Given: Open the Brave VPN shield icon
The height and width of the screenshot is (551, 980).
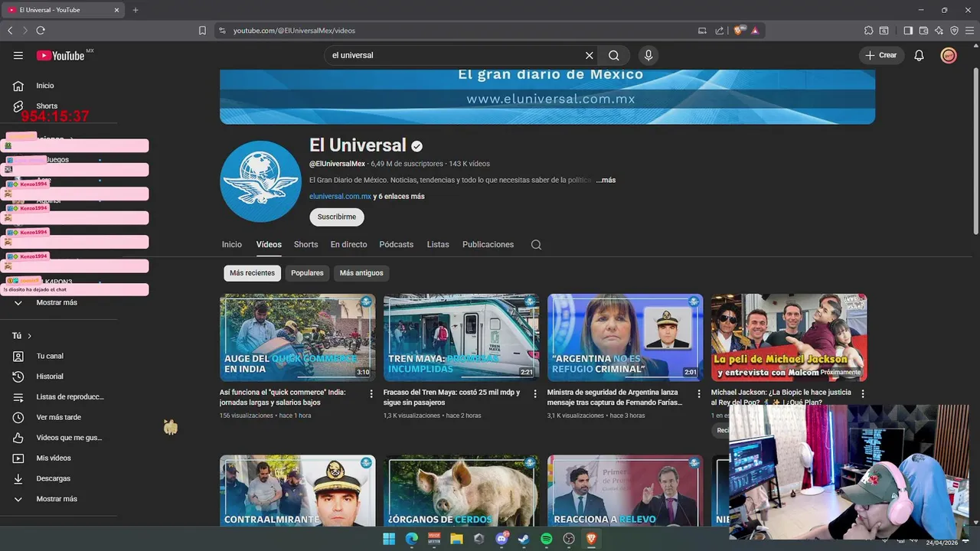Looking at the screenshot, I should click(954, 31).
